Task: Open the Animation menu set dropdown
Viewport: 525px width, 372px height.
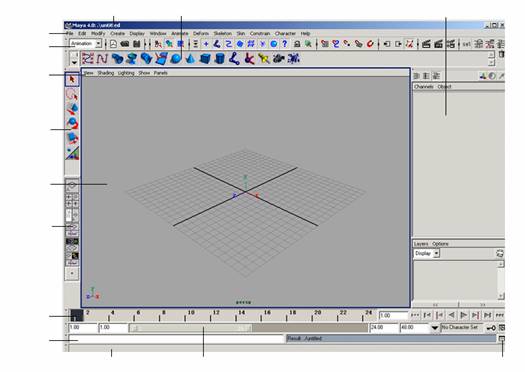Action: coord(85,44)
